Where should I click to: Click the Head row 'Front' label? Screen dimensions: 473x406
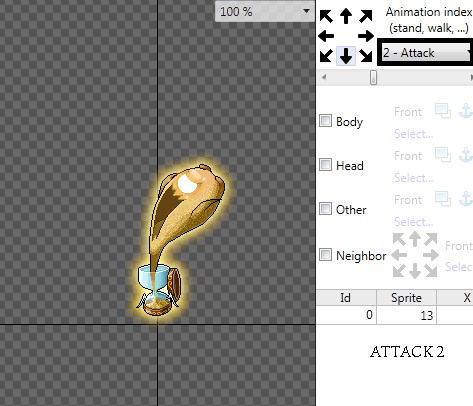408,156
